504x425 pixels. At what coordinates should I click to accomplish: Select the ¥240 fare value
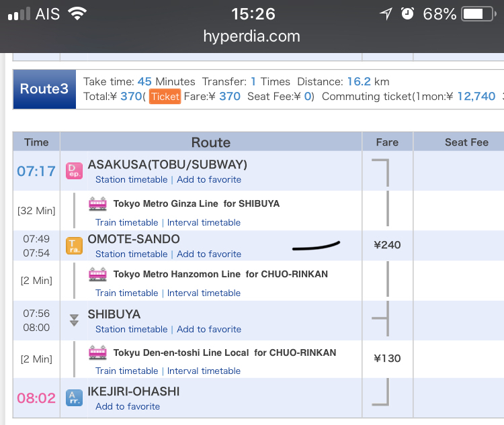(387, 245)
